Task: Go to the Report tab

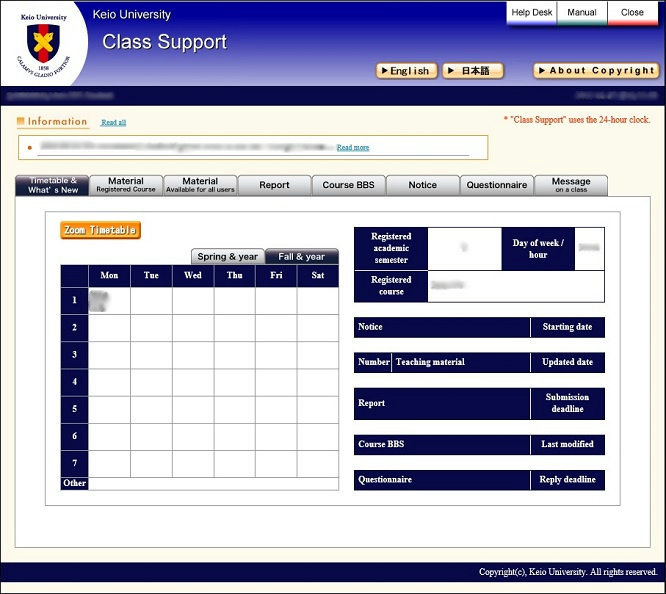Action: point(274,185)
